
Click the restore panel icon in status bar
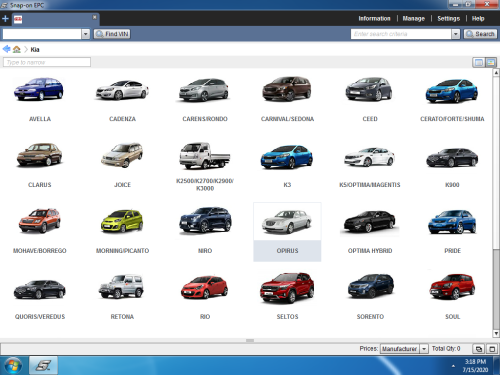click(479, 349)
